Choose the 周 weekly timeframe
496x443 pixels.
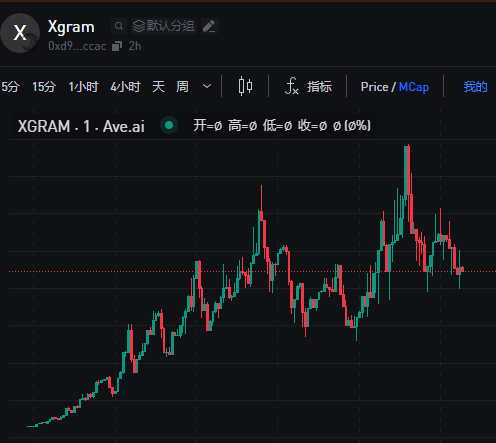(x=182, y=87)
